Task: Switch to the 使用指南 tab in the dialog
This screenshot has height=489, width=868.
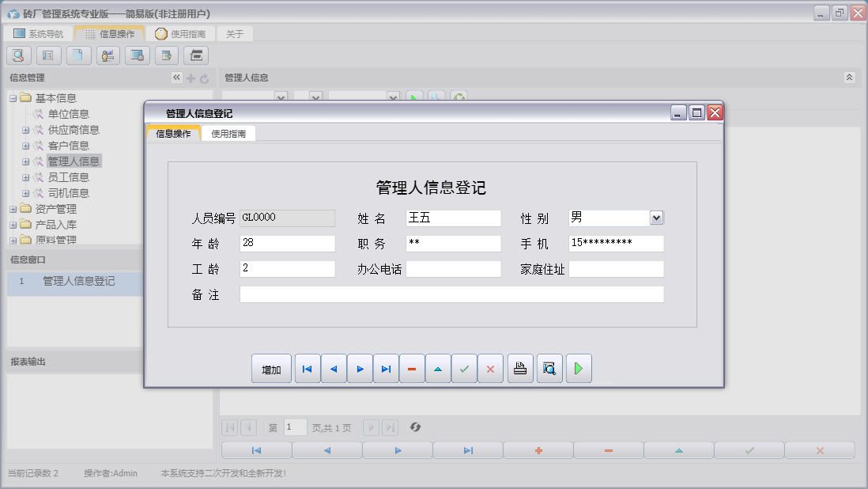Action: click(228, 133)
